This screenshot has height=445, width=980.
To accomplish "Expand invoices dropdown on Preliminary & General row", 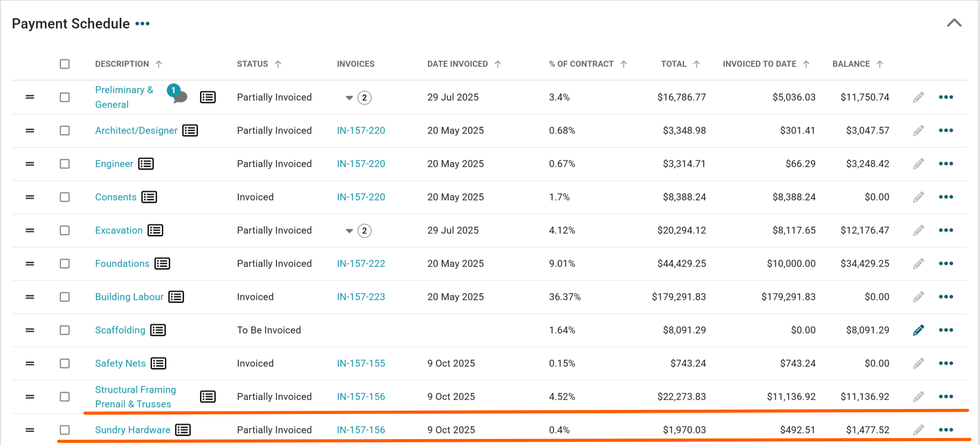I will [350, 98].
